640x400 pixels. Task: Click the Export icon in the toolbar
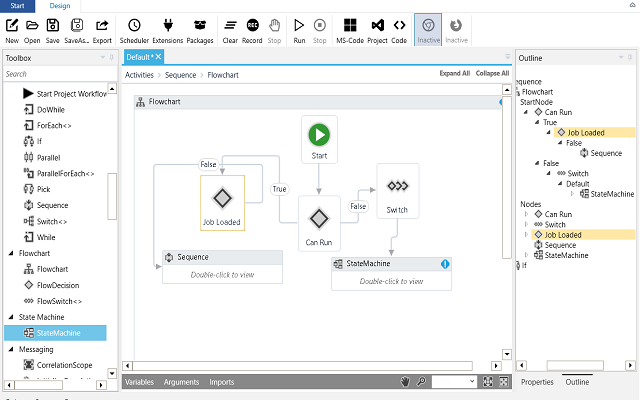point(102,27)
